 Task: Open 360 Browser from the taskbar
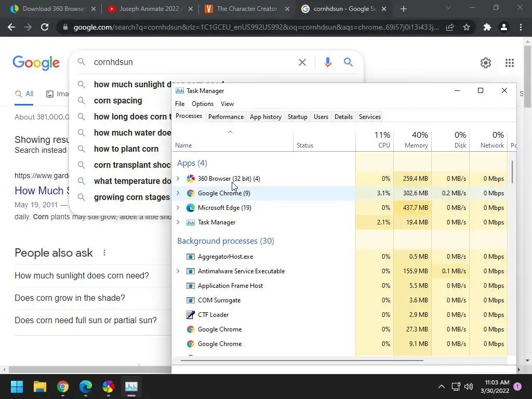pos(109,387)
